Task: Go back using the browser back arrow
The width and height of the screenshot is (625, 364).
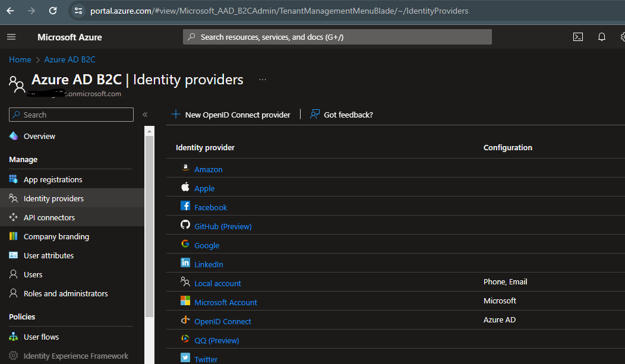Action: (10, 11)
